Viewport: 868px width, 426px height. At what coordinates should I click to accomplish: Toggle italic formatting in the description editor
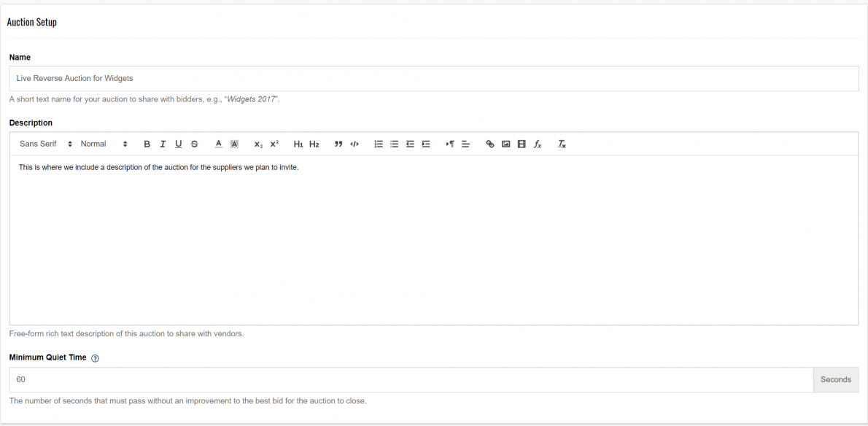(x=163, y=144)
